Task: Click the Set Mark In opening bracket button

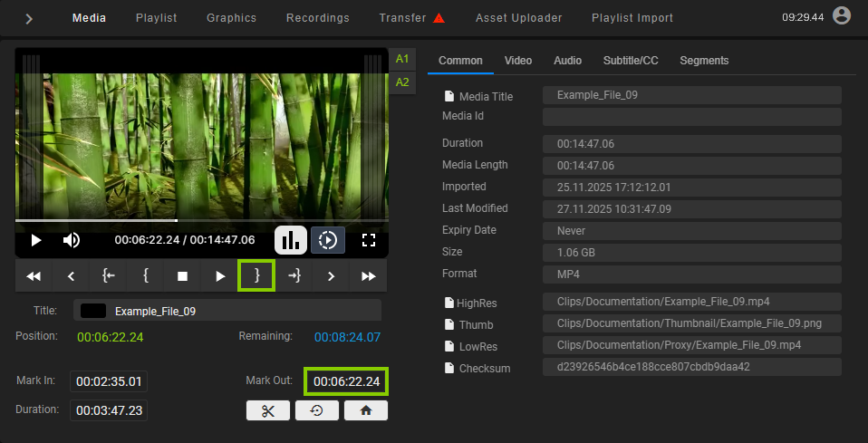Action: click(x=146, y=276)
